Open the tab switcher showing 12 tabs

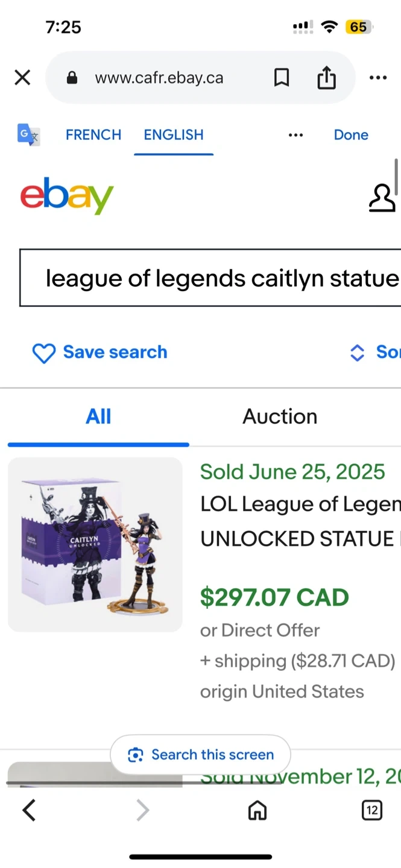click(x=372, y=811)
